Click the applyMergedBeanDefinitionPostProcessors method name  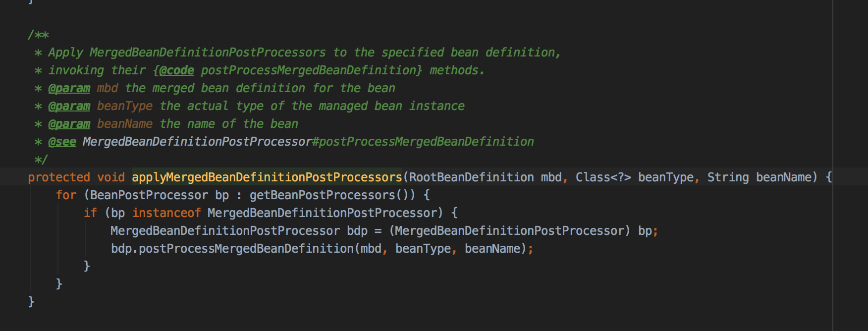(267, 177)
